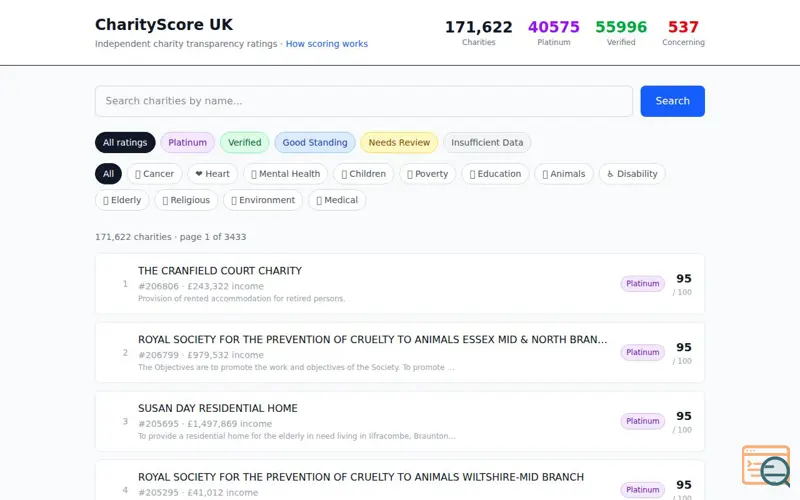Choose the Elderly category filter
This screenshot has width=800, height=500.
click(122, 200)
